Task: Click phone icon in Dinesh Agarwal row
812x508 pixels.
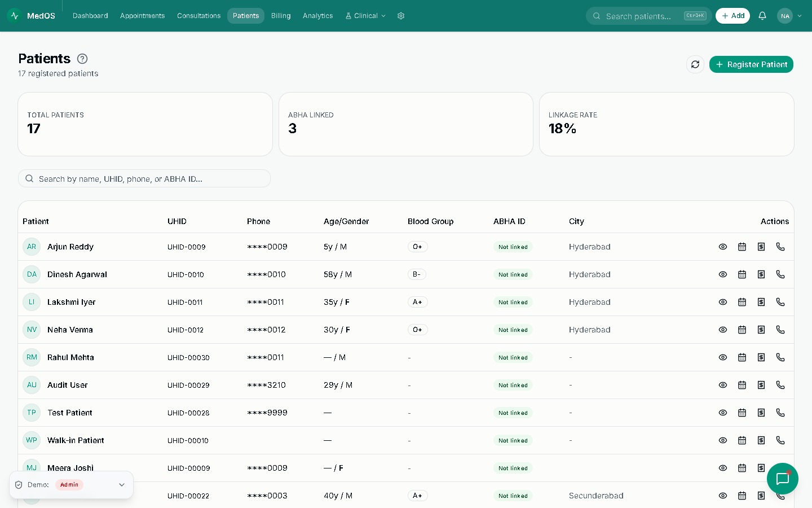Action: pos(780,274)
